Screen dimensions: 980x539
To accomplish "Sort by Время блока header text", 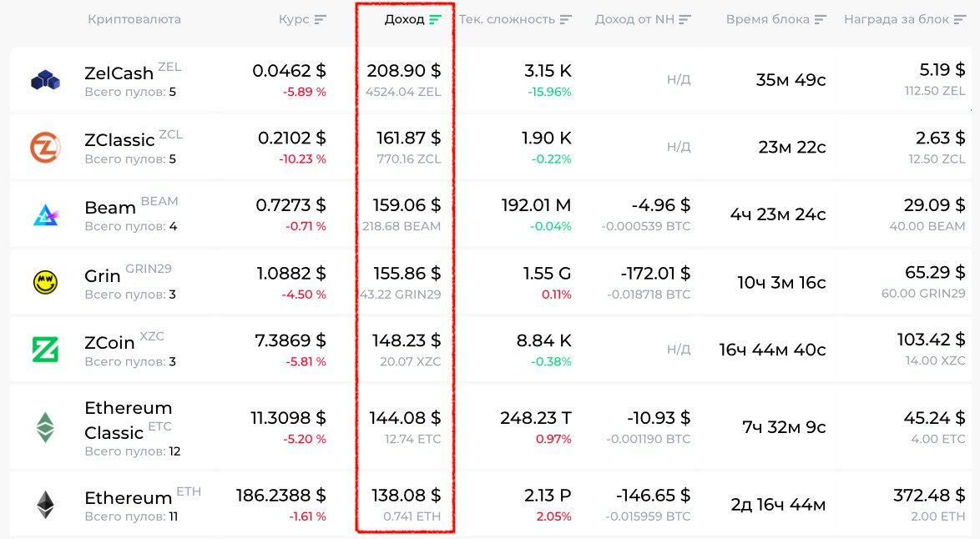I will coord(767,19).
